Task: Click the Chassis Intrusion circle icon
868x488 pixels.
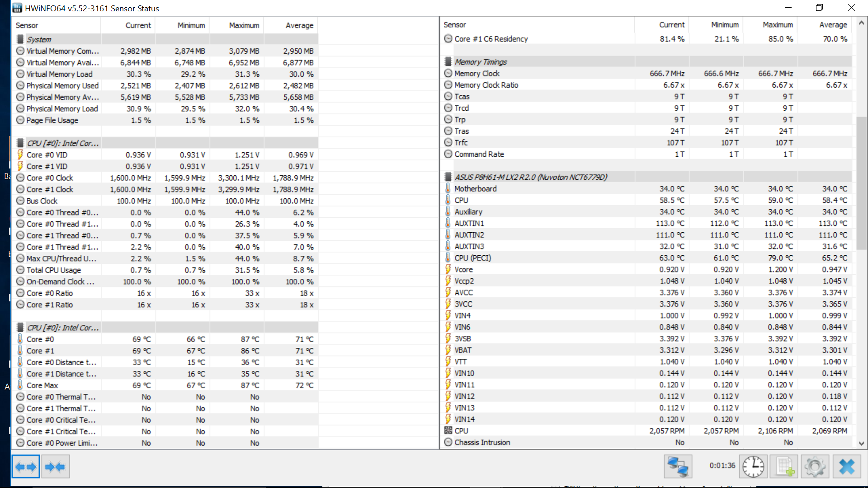Action: [448, 442]
